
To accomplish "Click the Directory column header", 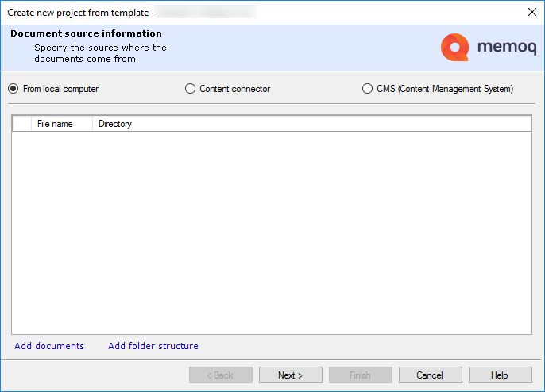I will (x=115, y=124).
